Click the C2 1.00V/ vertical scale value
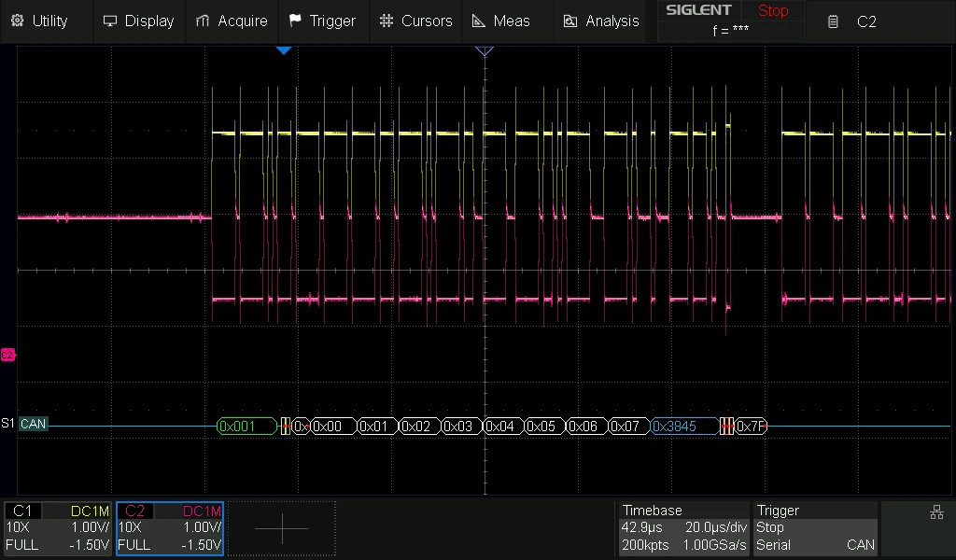Image resolution: width=956 pixels, height=560 pixels. tap(203, 527)
